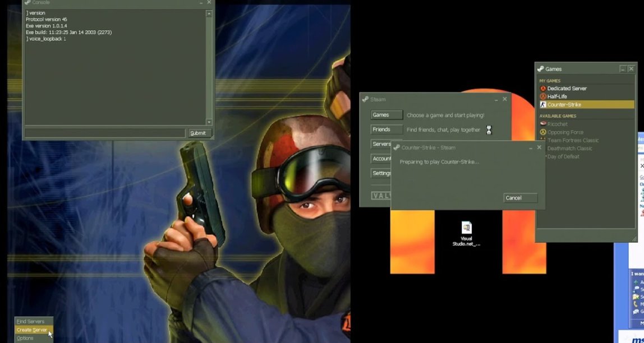
Task: Select Options in the game menu
Action: point(25,338)
